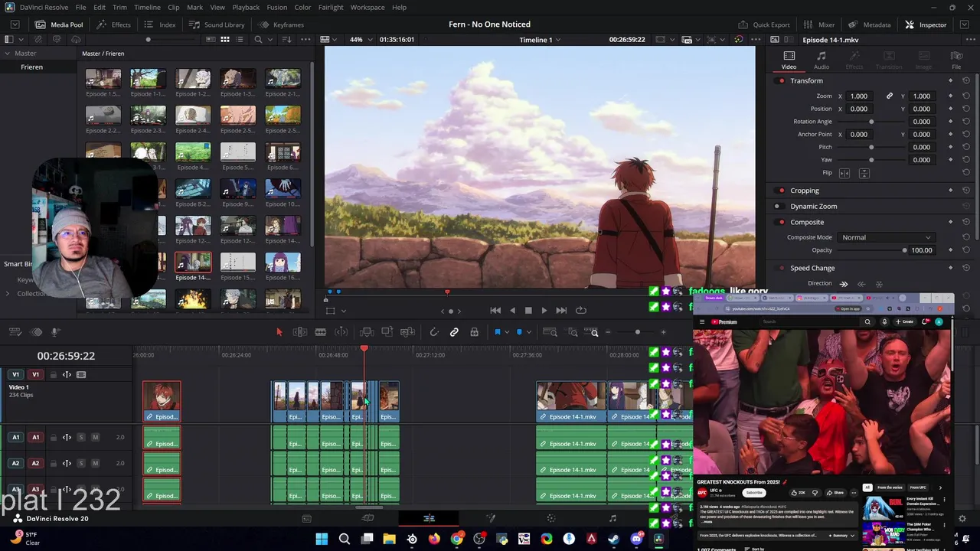
Task: Activate Trim Edit Mode tool
Action: pos(300,332)
